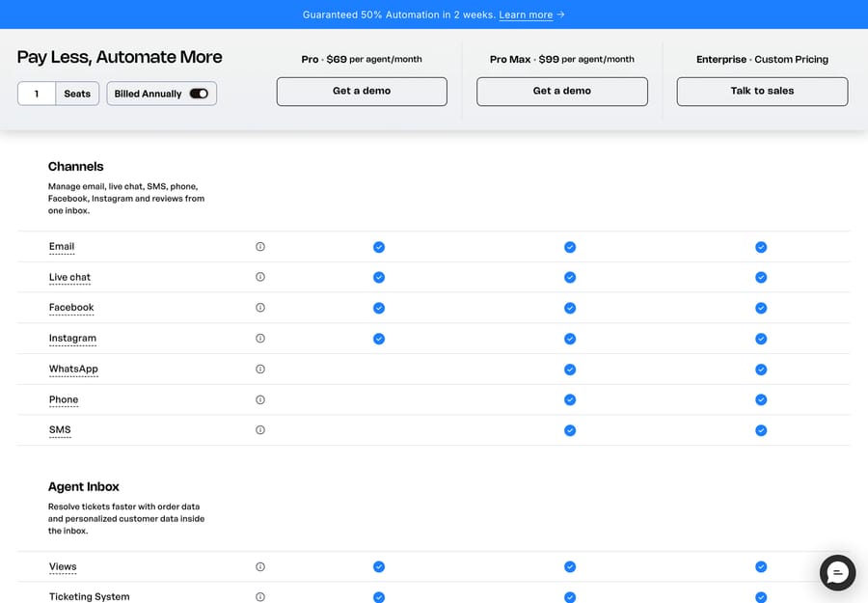The height and width of the screenshot is (603, 868).
Task: Click the Seats label beside the input
Action: (x=77, y=94)
